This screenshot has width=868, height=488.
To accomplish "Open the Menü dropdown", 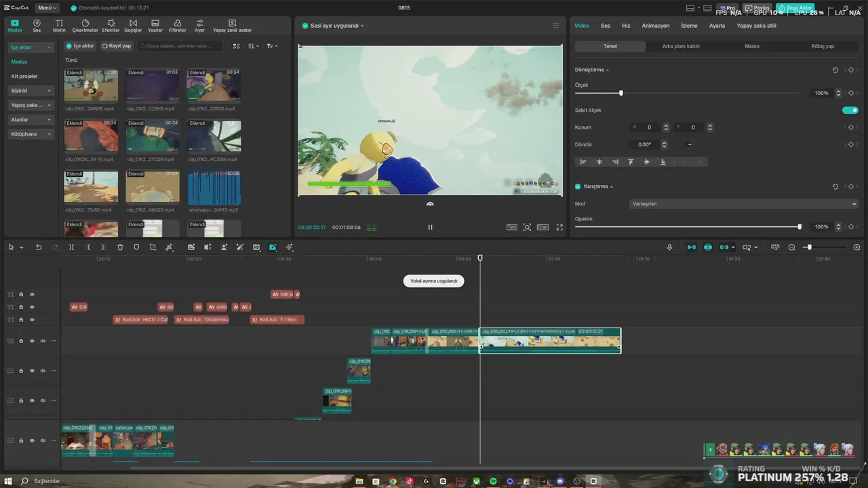I will [47, 8].
